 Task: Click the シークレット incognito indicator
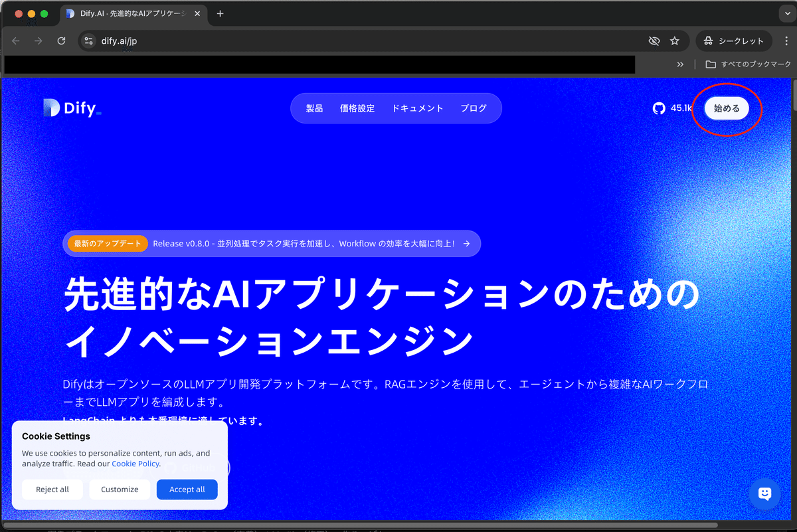tap(734, 41)
